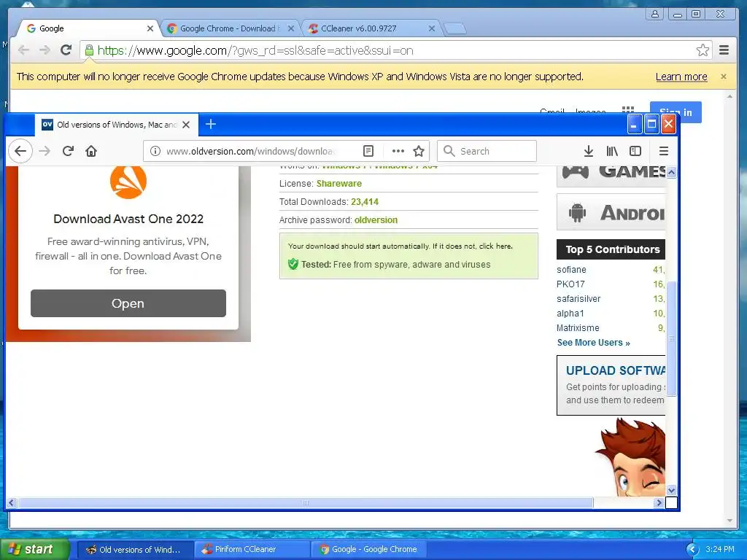Screen dimensions: 747x560
Task: Click contributor alpha1 link
Action: 570,314
